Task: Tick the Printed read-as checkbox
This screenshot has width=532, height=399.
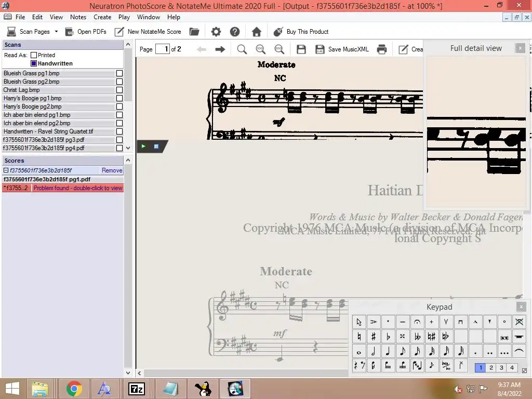Action: click(34, 55)
